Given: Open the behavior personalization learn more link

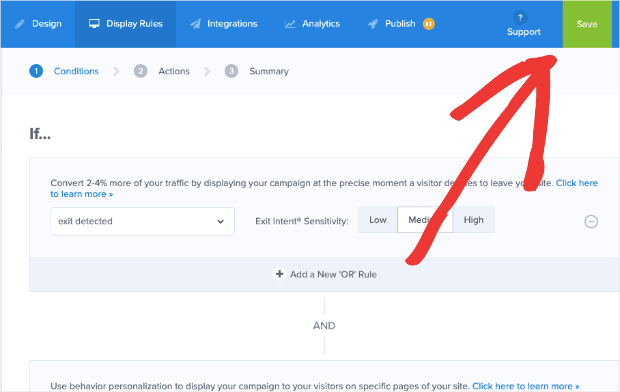Looking at the screenshot, I should point(525,386).
